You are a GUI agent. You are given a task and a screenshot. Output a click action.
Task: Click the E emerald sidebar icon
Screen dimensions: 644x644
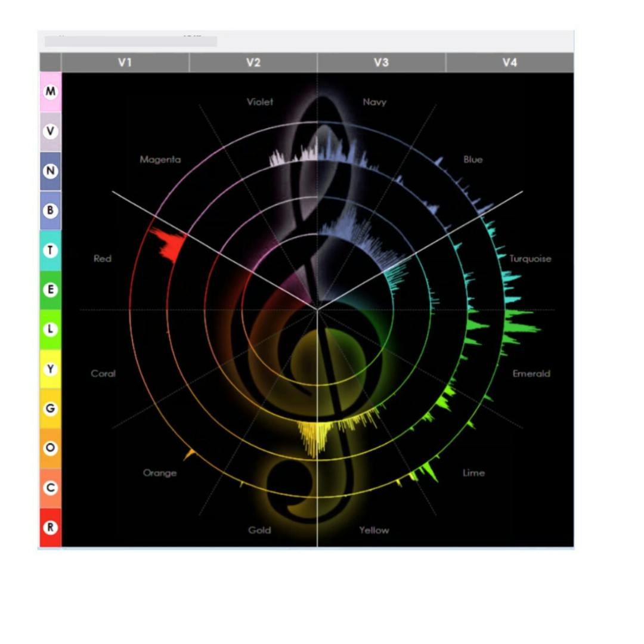(51, 290)
